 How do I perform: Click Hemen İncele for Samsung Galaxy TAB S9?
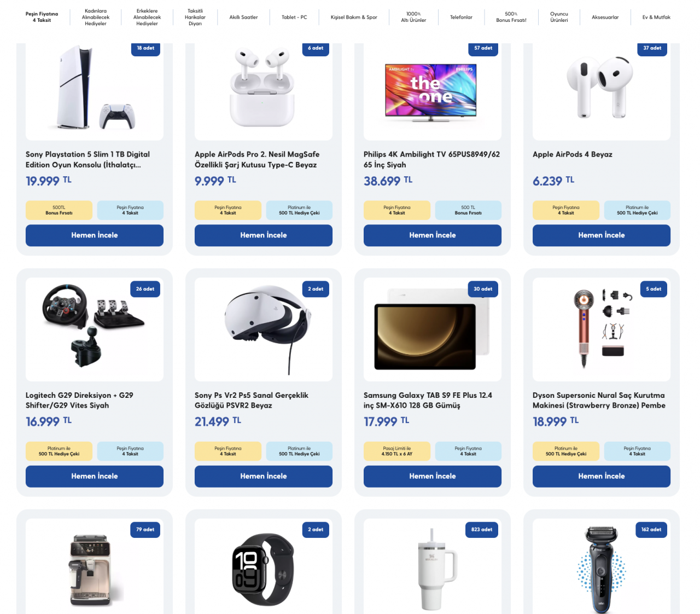[x=433, y=476]
